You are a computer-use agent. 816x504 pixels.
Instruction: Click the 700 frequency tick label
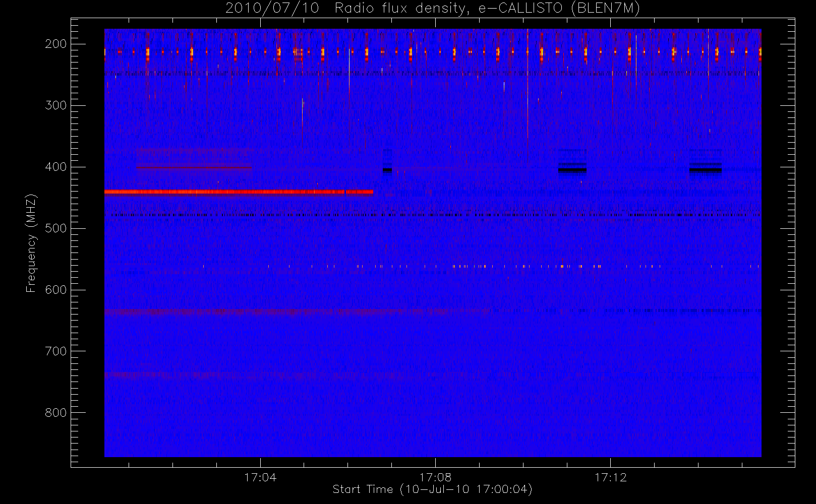(56, 351)
